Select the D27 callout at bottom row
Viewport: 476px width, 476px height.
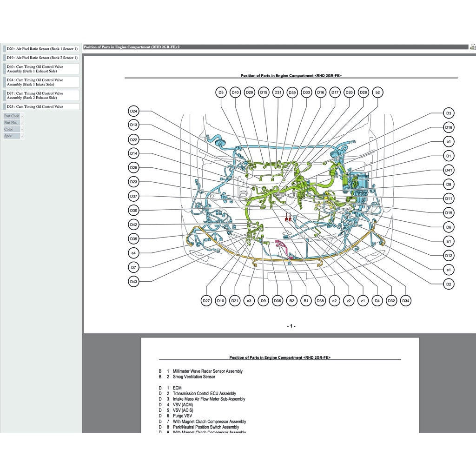207,301
